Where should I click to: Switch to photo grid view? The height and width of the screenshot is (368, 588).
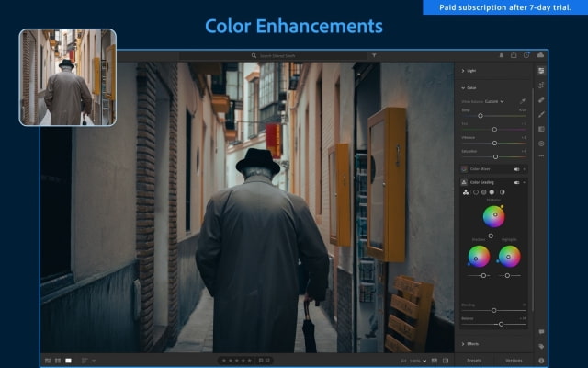click(47, 360)
